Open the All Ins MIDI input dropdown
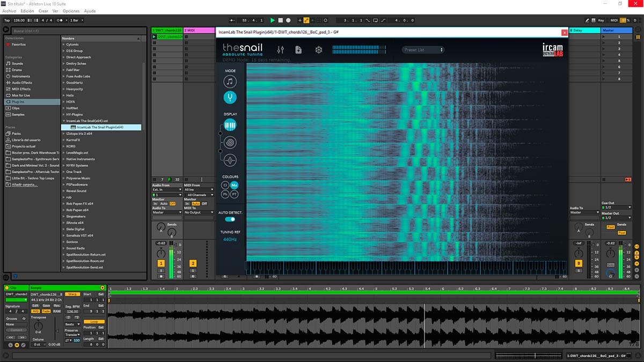 coord(199,189)
